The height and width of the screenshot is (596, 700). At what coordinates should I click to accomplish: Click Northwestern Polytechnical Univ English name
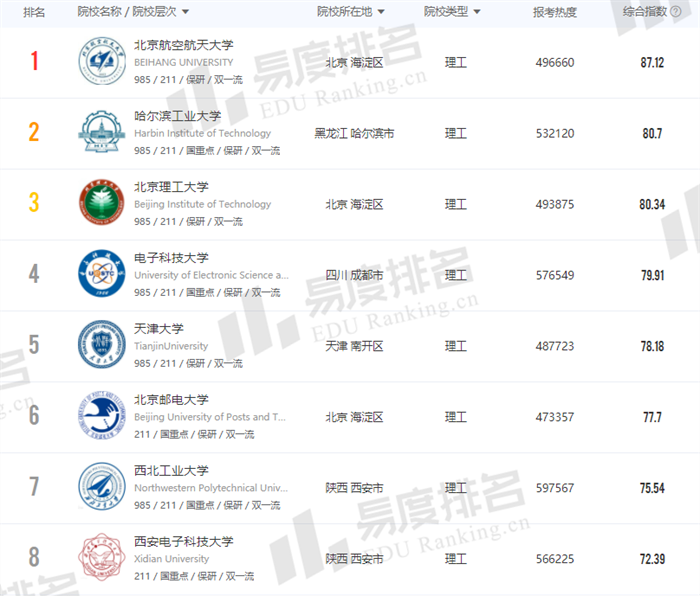(211, 488)
